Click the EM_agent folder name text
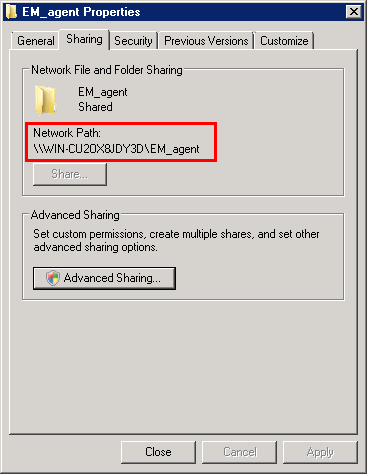The height and width of the screenshot is (474, 367). pyautogui.click(x=103, y=92)
